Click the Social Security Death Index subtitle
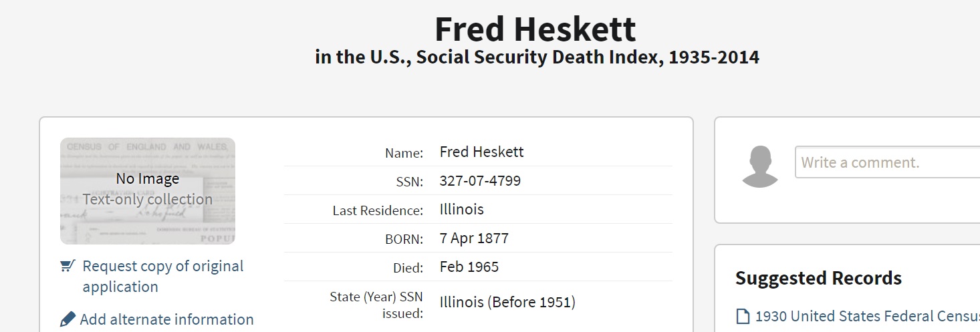 tap(537, 57)
